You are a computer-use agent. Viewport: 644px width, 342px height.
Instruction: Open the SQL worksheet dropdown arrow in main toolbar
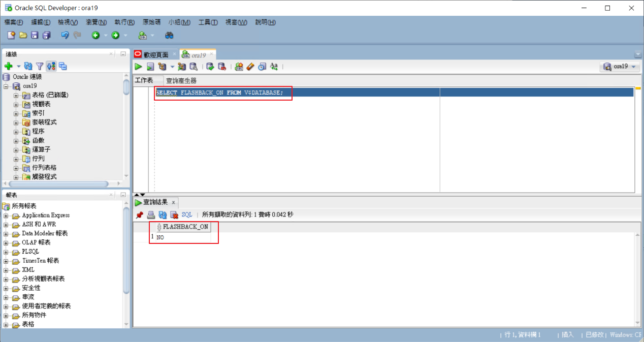(152, 36)
